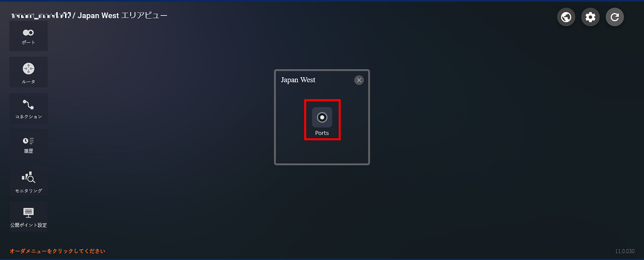Open the settings gear icon
644x260 pixels.
click(x=590, y=17)
